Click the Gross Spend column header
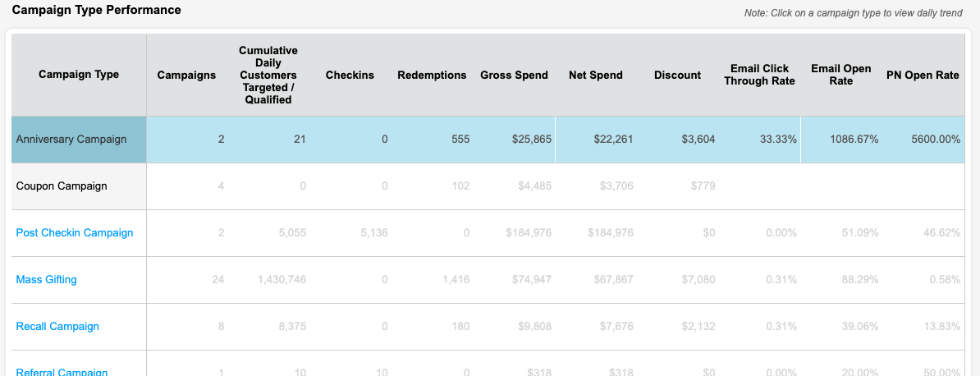Screen dimensions: 980x376 point(514,75)
